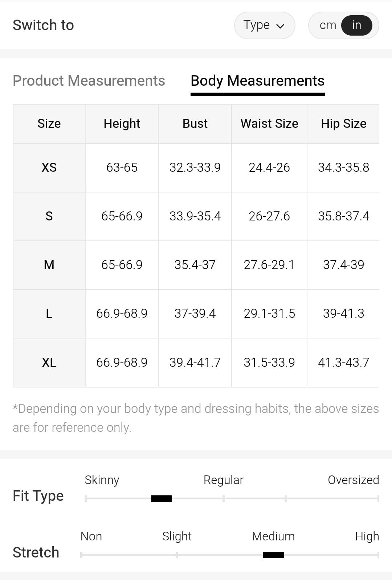392x580 pixels.
Task: Click the Bust column header
Action: (x=195, y=123)
